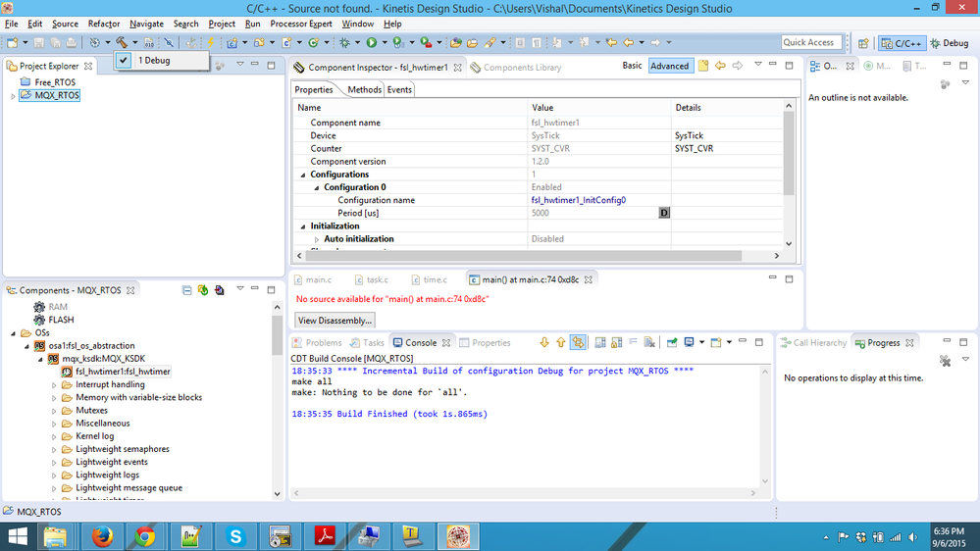Click the Debug bug icon in toolbar
This screenshot has height=551, width=980.
[x=344, y=42]
